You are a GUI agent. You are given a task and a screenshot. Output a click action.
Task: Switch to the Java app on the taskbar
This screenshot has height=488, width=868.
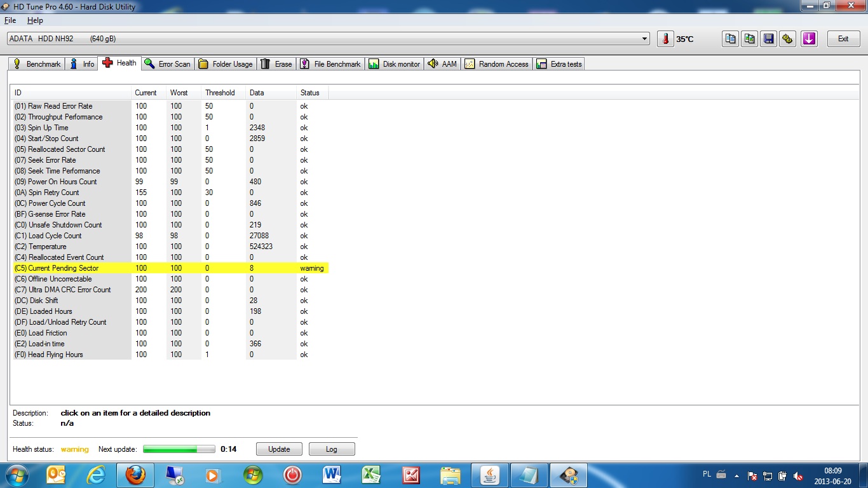[x=489, y=475]
